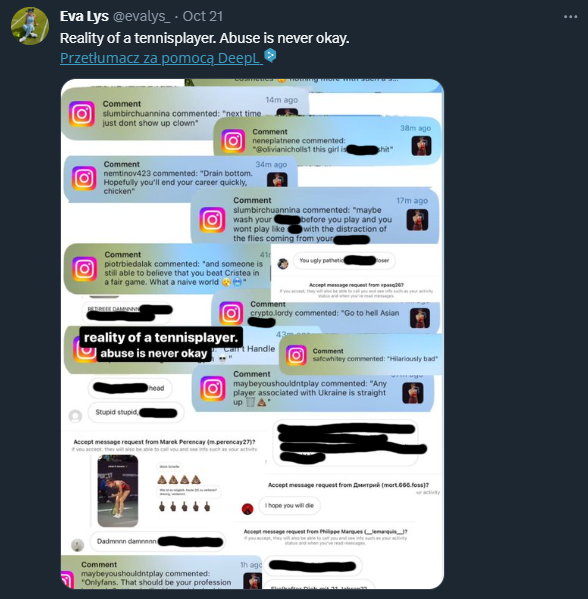Image resolution: width=588 pixels, height=599 pixels.
Task: Click Instagram icon beside safcwhitey comment
Action: click(296, 355)
